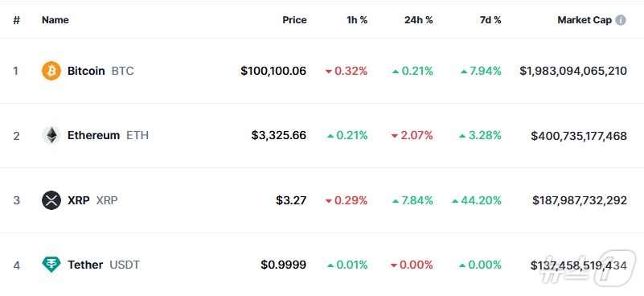Image resolution: width=644 pixels, height=296 pixels.
Task: Click the Bitcoin orange logo icon
Action: [x=51, y=71]
